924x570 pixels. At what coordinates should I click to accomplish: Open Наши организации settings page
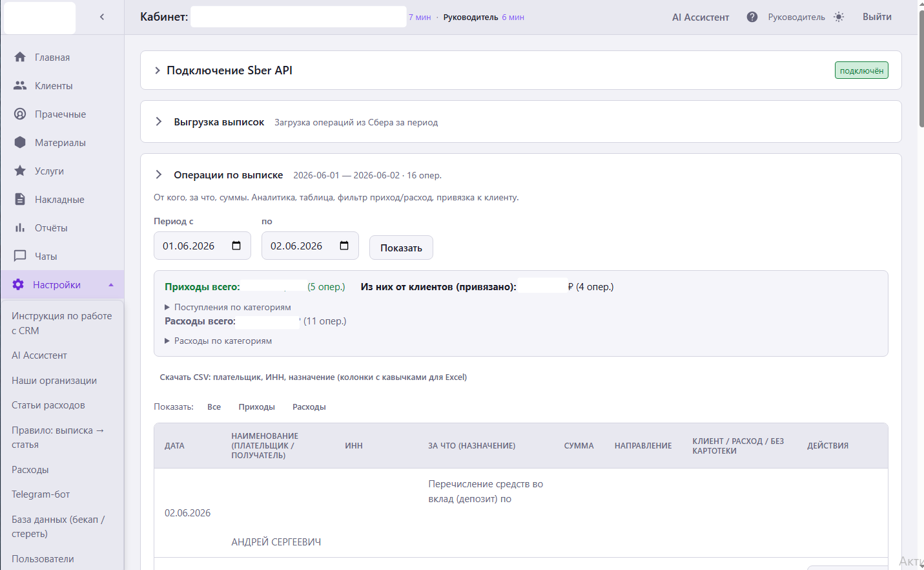click(54, 381)
